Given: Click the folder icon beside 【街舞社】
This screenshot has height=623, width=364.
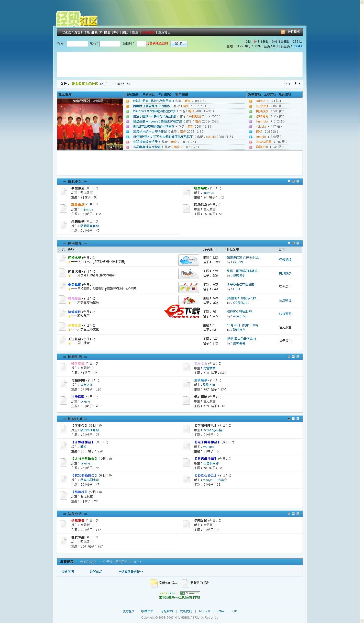Looking at the screenshot, I should (x=63, y=496).
